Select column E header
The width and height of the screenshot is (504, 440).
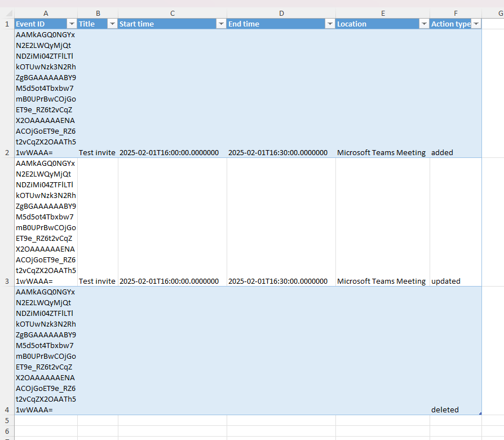point(383,13)
